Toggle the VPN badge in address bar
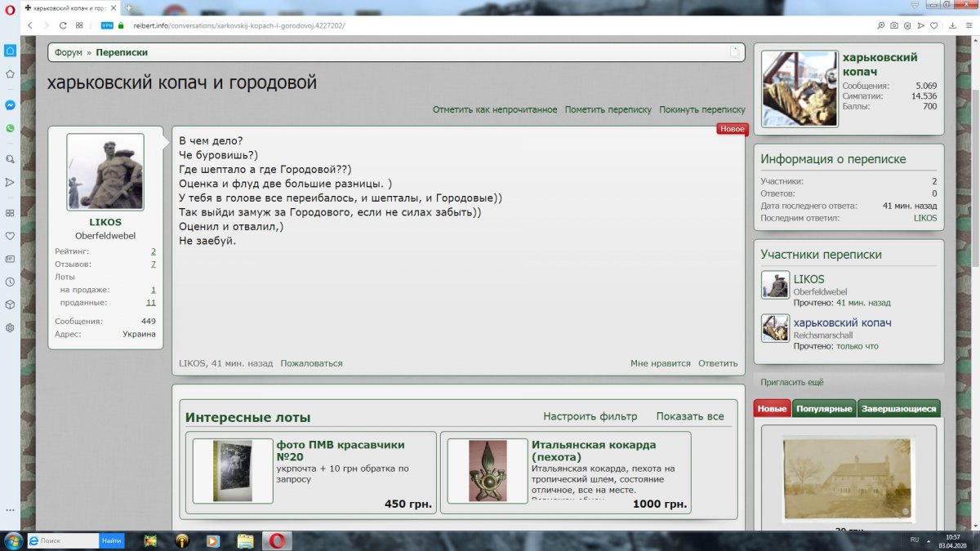The width and height of the screenshot is (980, 551). (x=107, y=25)
